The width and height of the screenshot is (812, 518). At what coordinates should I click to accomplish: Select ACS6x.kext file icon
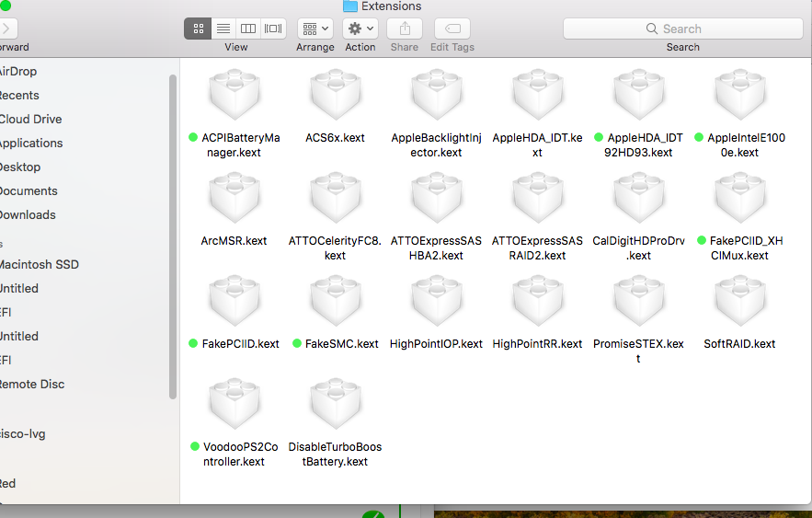[x=336, y=95]
